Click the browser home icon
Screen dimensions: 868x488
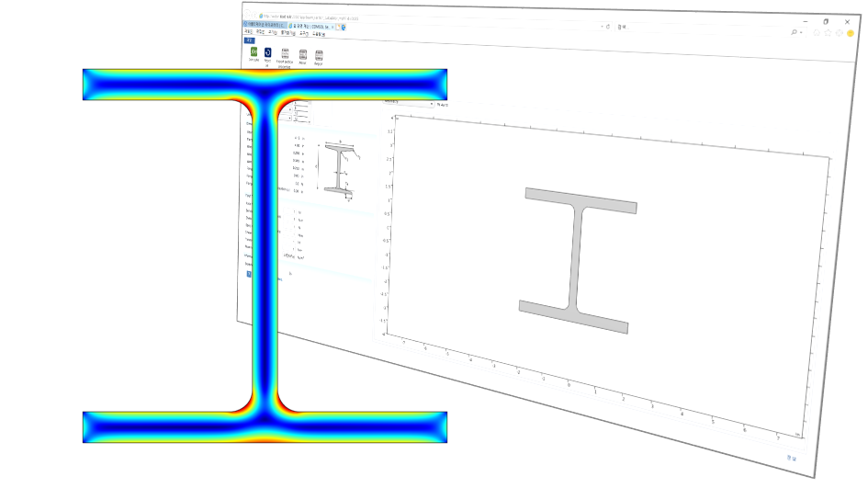817,32
